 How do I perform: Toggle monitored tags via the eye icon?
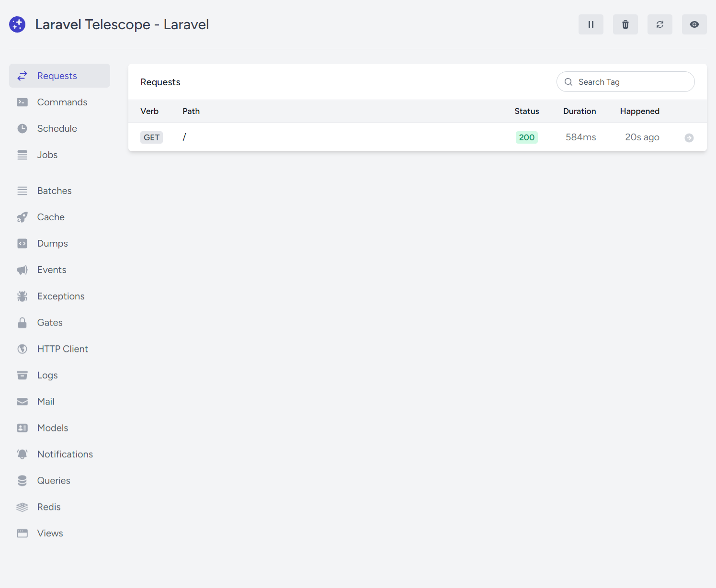694,24
